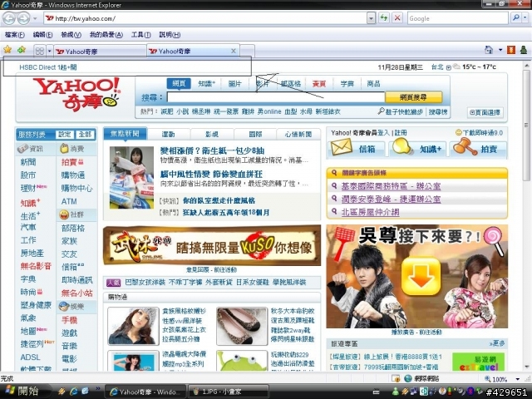Click the Google search magnifier icon
The width and height of the screenshot is (532, 399).
coord(515,18)
